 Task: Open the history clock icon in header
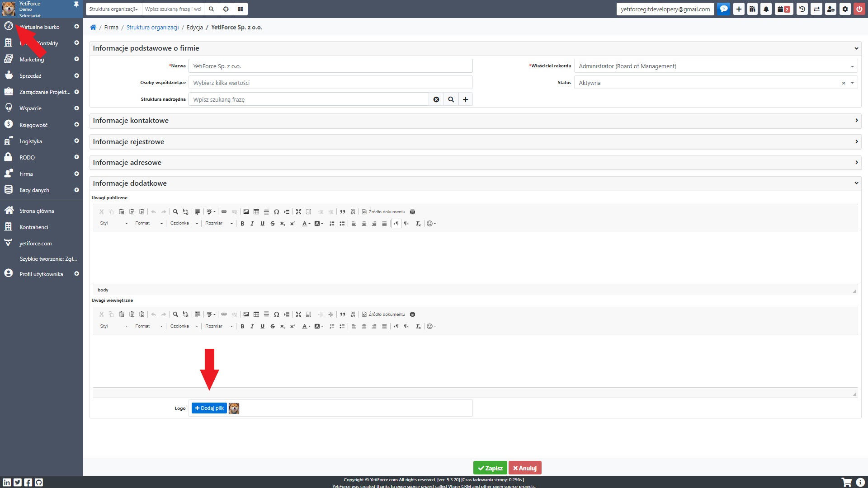tap(802, 9)
